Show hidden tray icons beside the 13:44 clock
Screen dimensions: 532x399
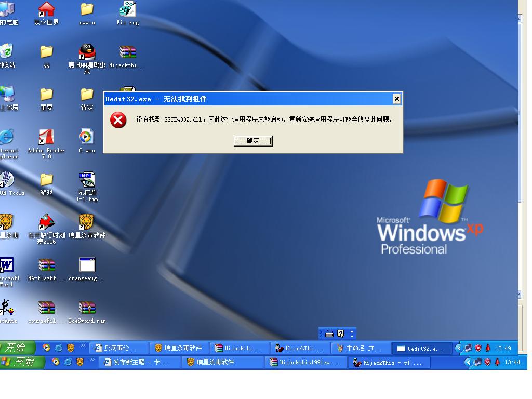click(468, 362)
